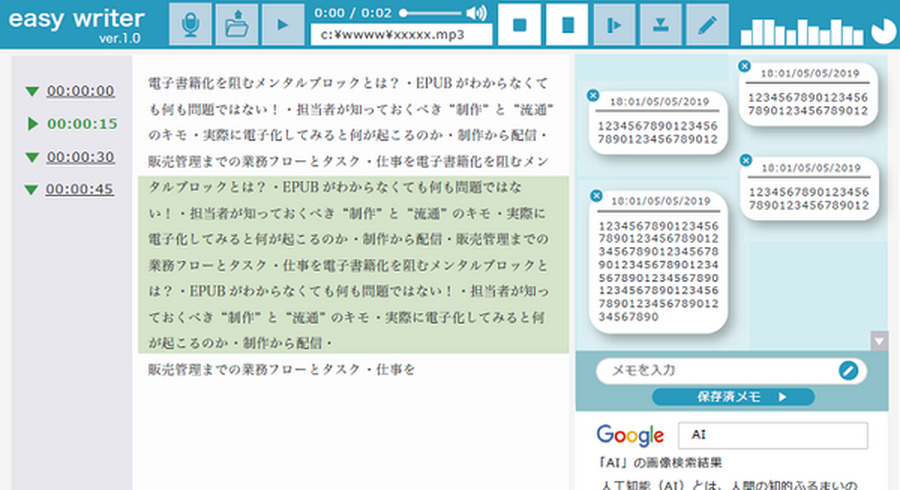This screenshot has width=900, height=490.
Task: Click the メモを入力 memo input field
Action: point(715,370)
